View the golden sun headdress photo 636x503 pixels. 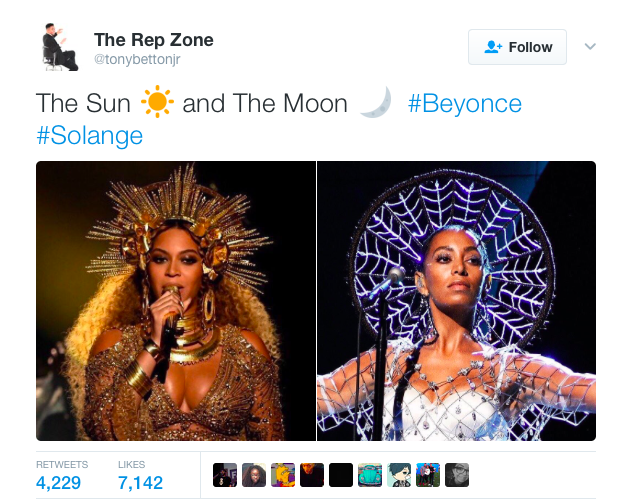(176, 301)
